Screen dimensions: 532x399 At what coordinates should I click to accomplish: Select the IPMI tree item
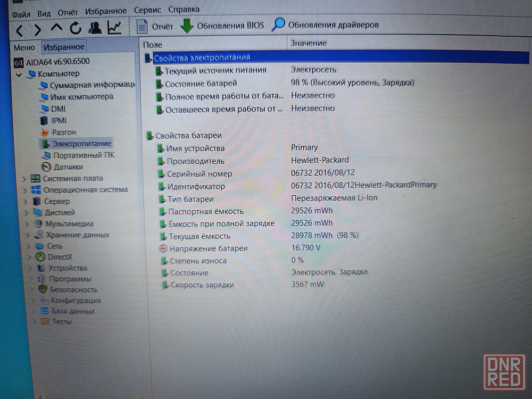point(54,121)
